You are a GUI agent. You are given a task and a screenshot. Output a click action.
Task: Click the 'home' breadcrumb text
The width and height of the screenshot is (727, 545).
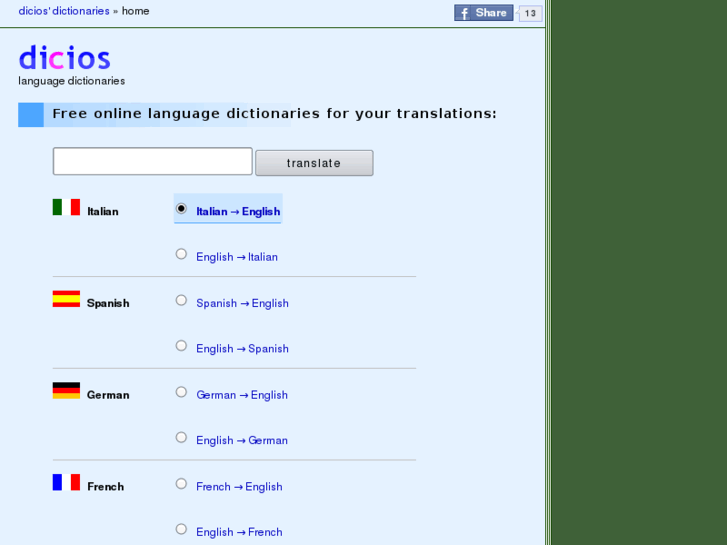(x=135, y=11)
